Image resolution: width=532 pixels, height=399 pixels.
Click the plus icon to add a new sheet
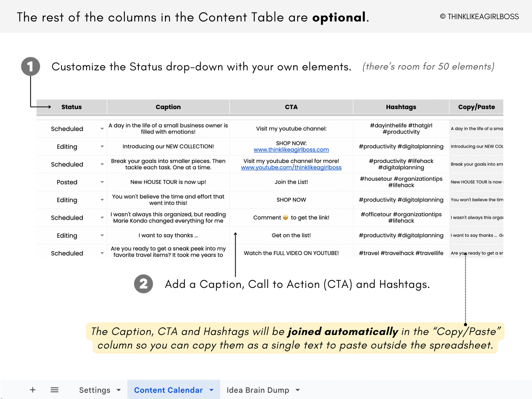click(32, 389)
